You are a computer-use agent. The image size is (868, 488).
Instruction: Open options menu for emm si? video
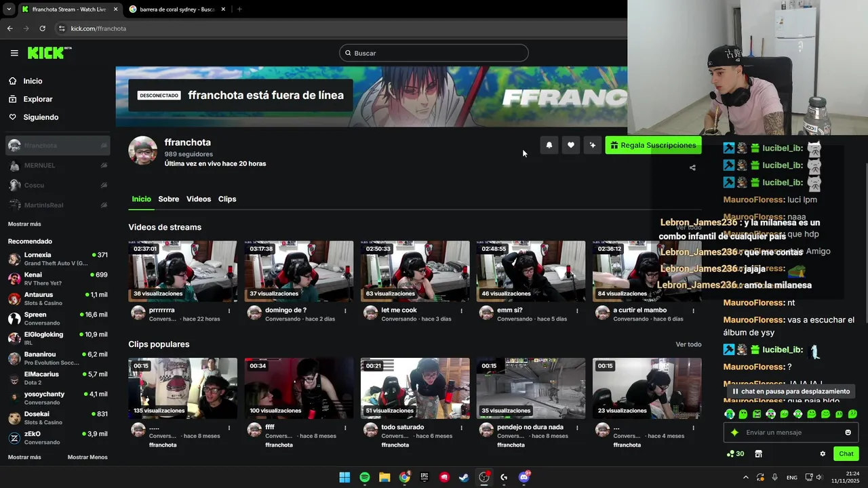[x=577, y=311]
